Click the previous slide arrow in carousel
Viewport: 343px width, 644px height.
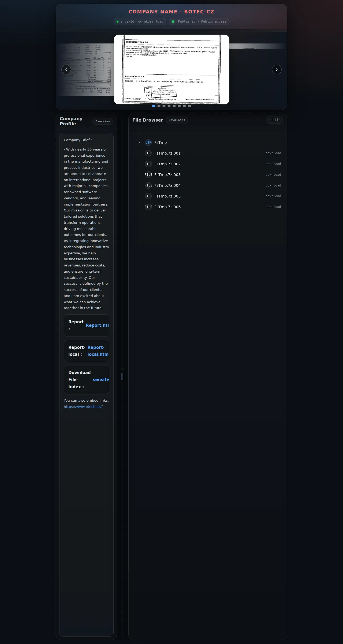pyautogui.click(x=66, y=69)
